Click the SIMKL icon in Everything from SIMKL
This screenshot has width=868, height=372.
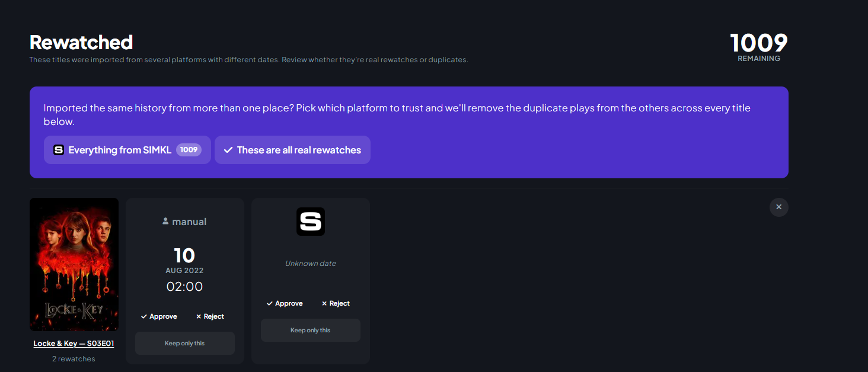[x=59, y=150]
